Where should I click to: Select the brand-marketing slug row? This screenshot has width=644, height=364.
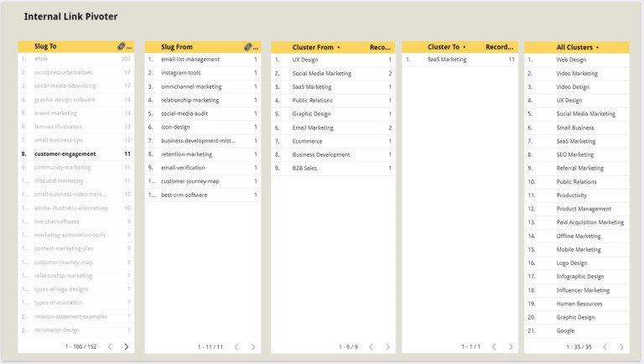click(76, 113)
